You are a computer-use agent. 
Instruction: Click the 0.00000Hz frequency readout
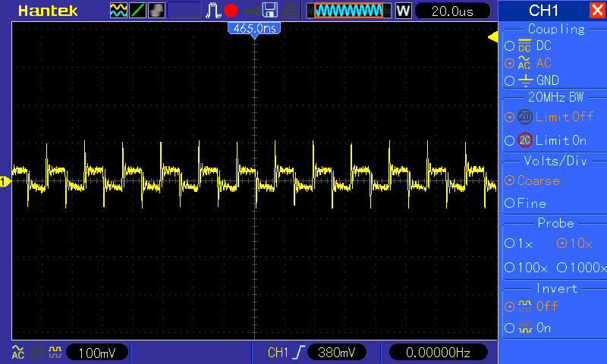[438, 353]
